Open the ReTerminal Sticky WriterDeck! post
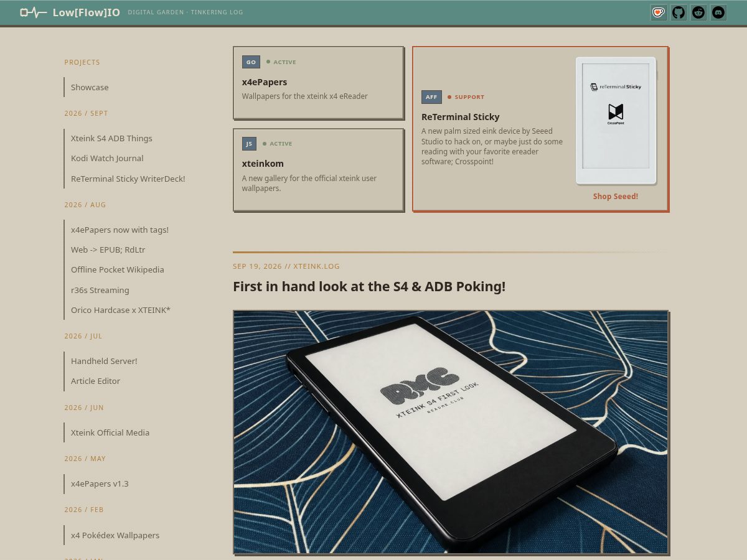This screenshot has height=560, width=747. (x=128, y=179)
